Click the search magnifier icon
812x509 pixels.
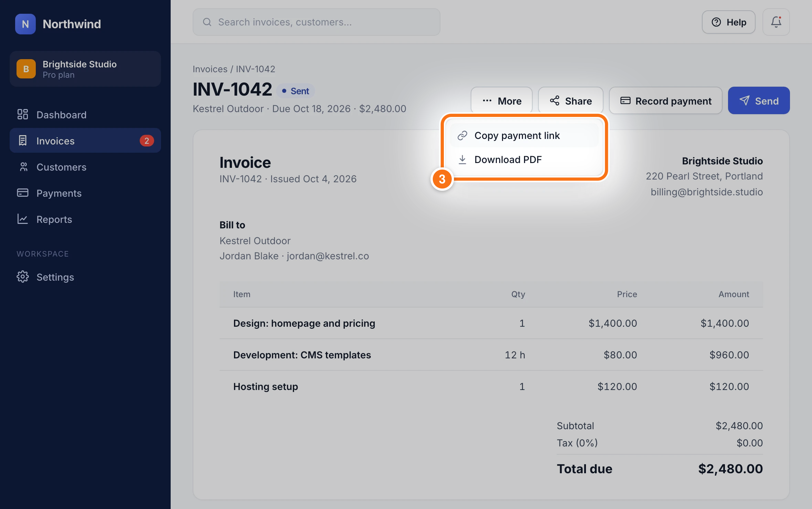click(207, 22)
